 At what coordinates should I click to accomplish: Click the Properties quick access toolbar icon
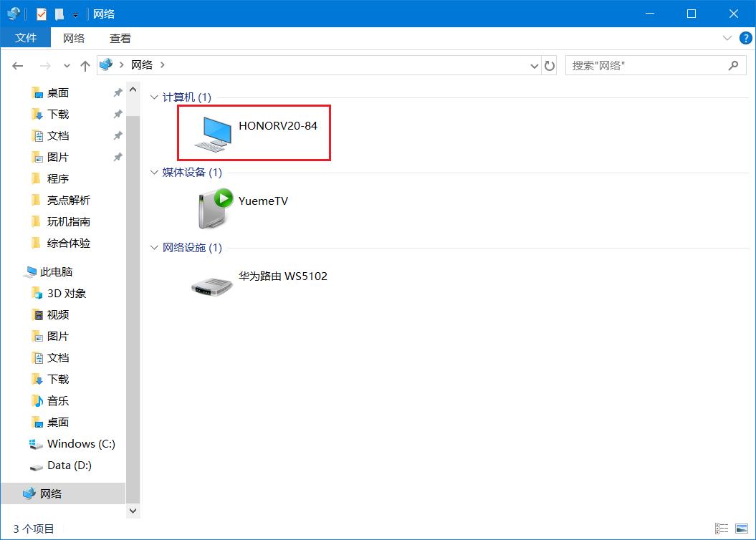coord(42,14)
